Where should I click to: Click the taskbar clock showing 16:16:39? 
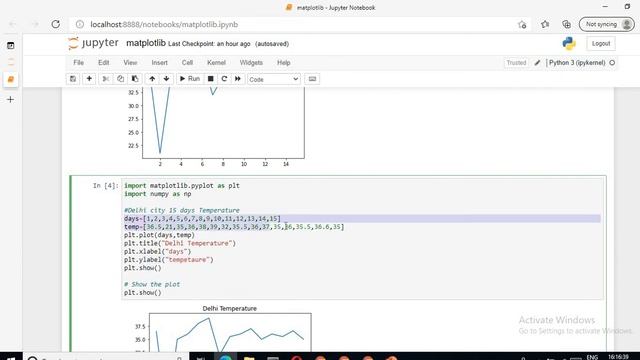point(618,357)
